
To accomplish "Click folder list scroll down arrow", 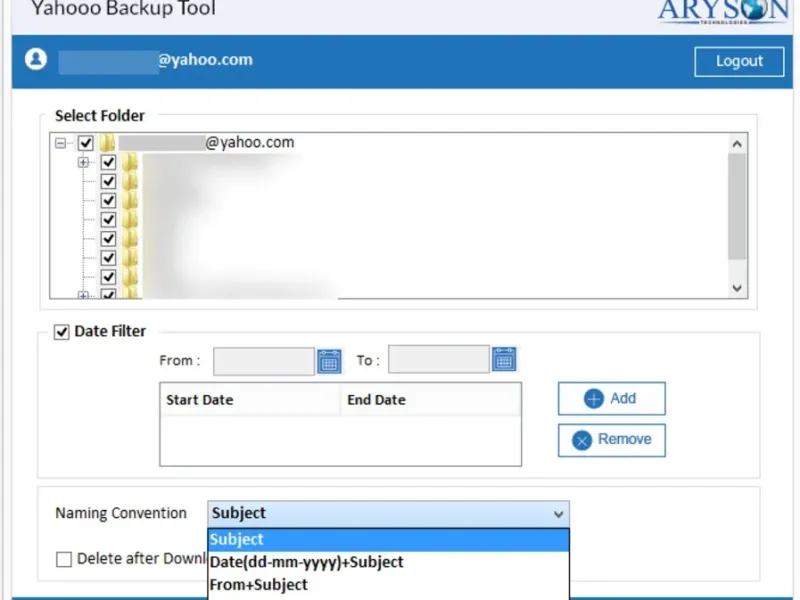I will coord(737,288).
